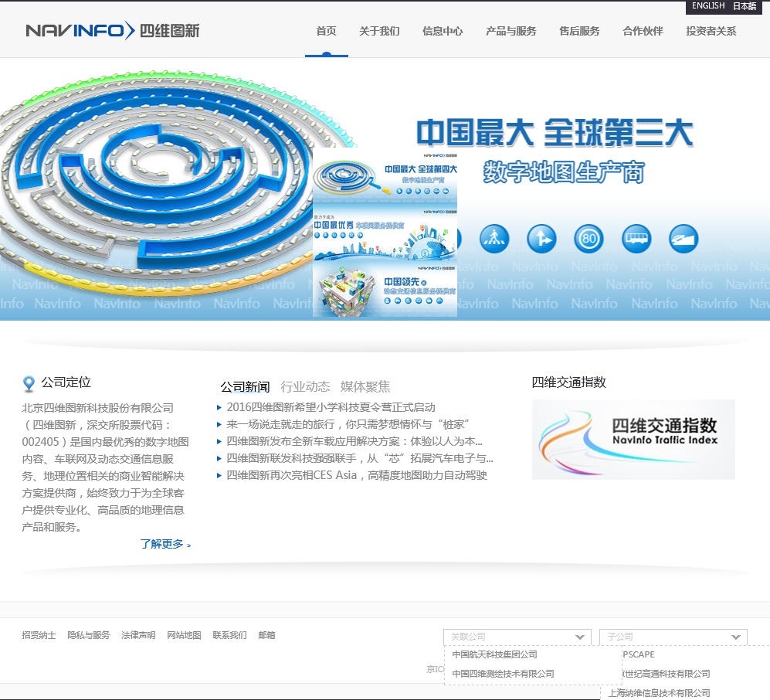Click the speed limit 80 icon
The width and height of the screenshot is (770, 700).
[x=589, y=239]
